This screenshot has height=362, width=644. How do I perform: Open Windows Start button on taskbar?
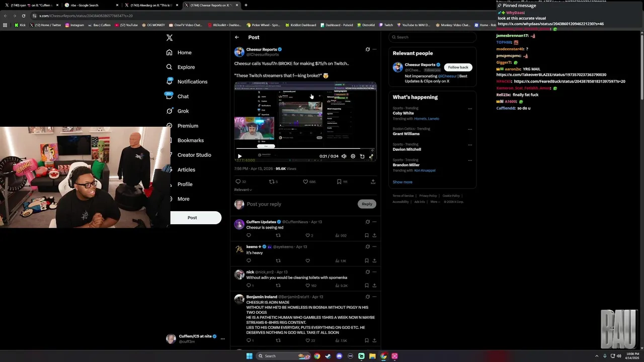coord(249,356)
